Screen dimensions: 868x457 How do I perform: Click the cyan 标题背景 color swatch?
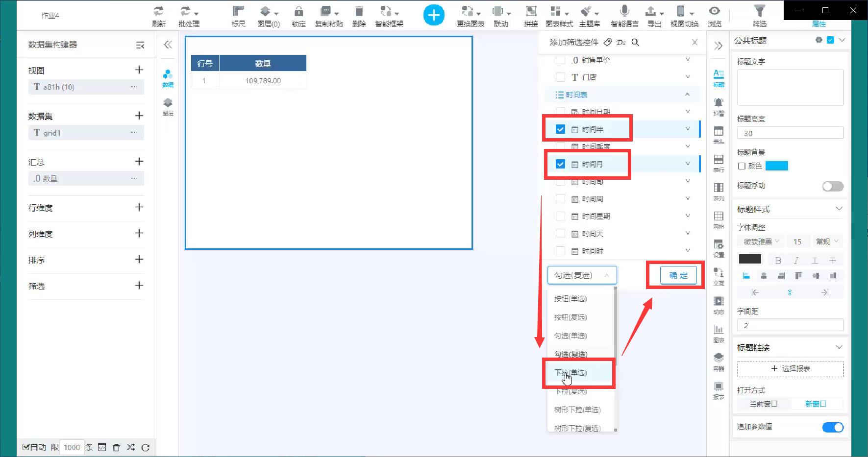[x=777, y=166]
